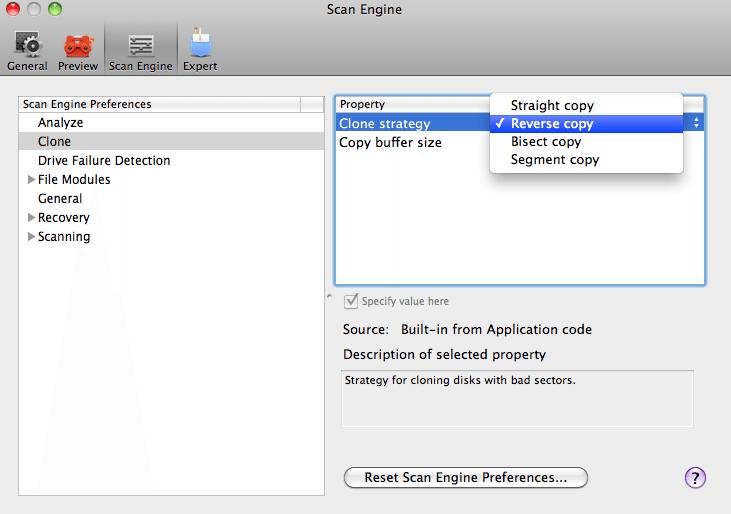This screenshot has width=731, height=514.
Task: Expand the Recovery disclosure triangle
Action: click(31, 218)
